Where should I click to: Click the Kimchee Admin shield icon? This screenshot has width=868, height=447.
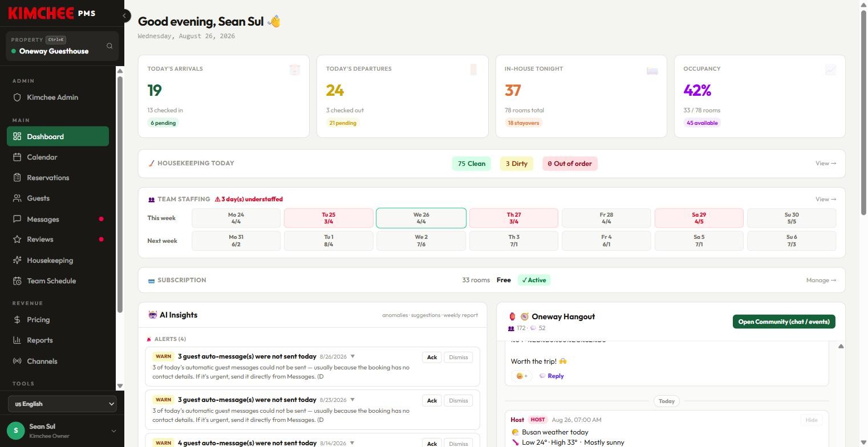tap(17, 97)
